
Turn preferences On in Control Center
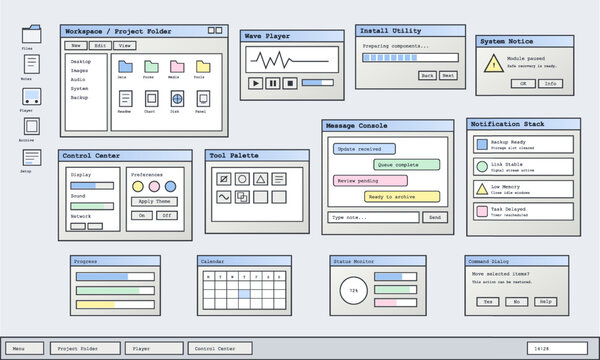click(x=142, y=215)
